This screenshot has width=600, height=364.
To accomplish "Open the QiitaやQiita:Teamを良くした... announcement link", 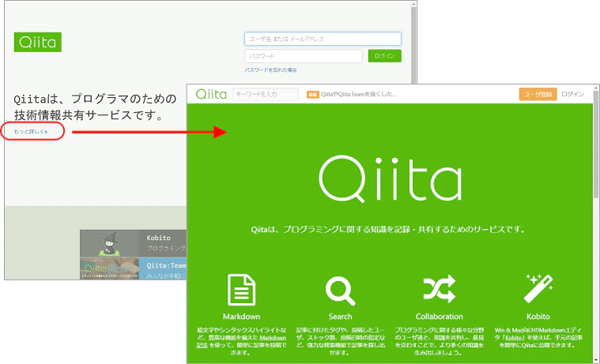I will (x=359, y=94).
